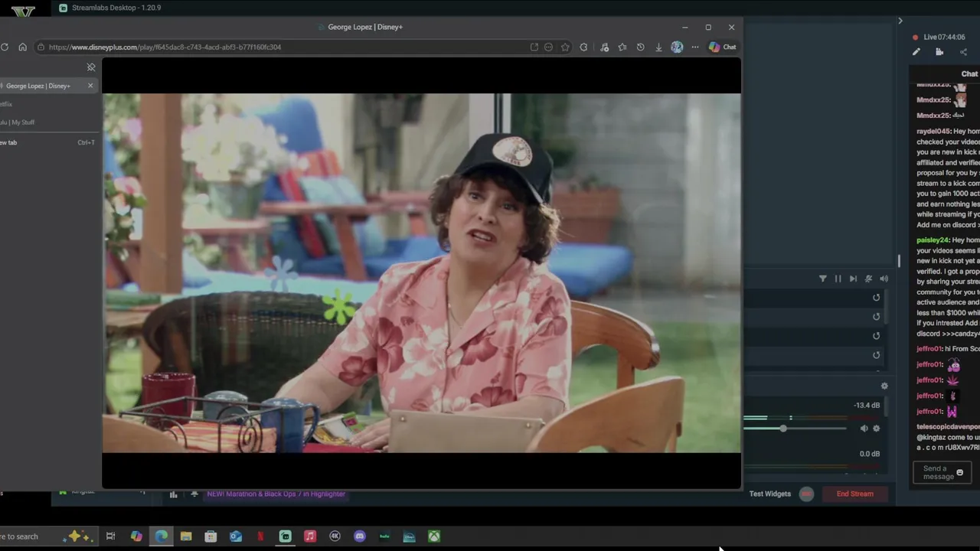Image resolution: width=980 pixels, height=551 pixels.
Task: Open the Highlighter Marathon & Black Ops banner
Action: (x=276, y=494)
